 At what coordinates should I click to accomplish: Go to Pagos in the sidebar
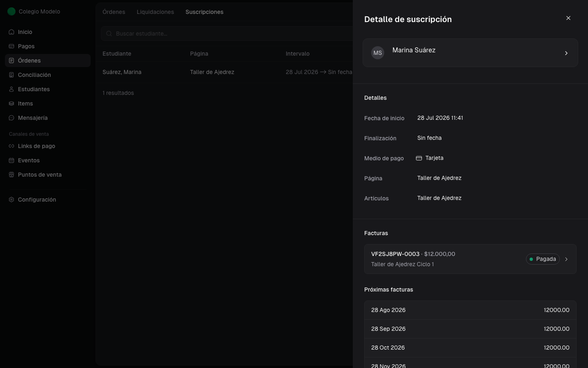(x=48, y=46)
